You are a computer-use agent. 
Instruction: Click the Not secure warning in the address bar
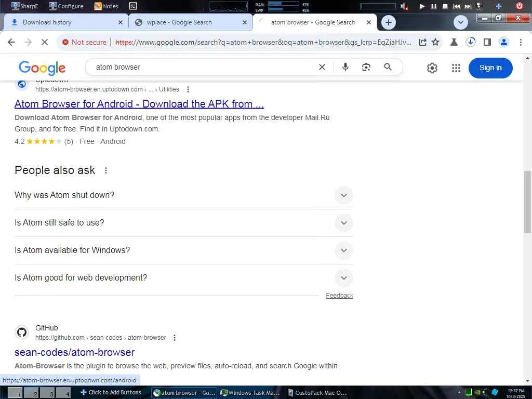(x=85, y=42)
